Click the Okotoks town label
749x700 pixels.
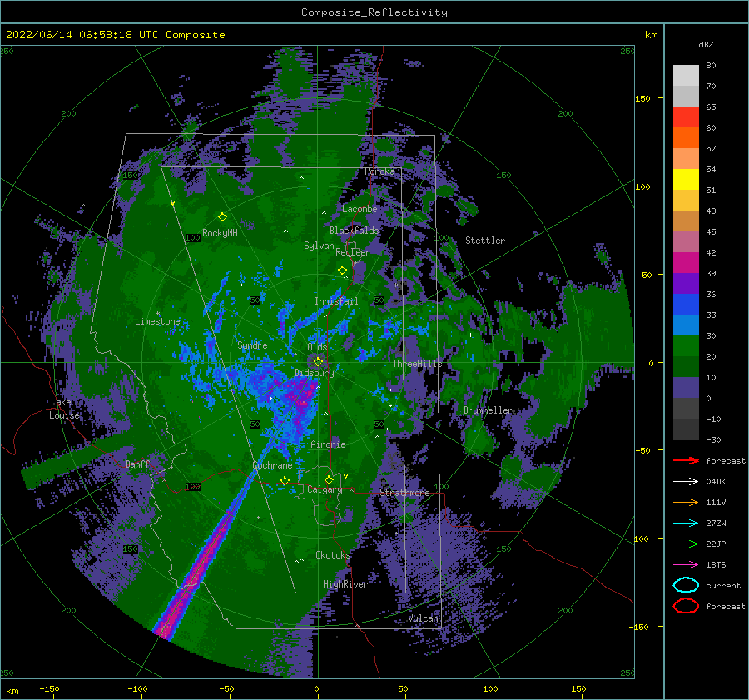(x=333, y=555)
